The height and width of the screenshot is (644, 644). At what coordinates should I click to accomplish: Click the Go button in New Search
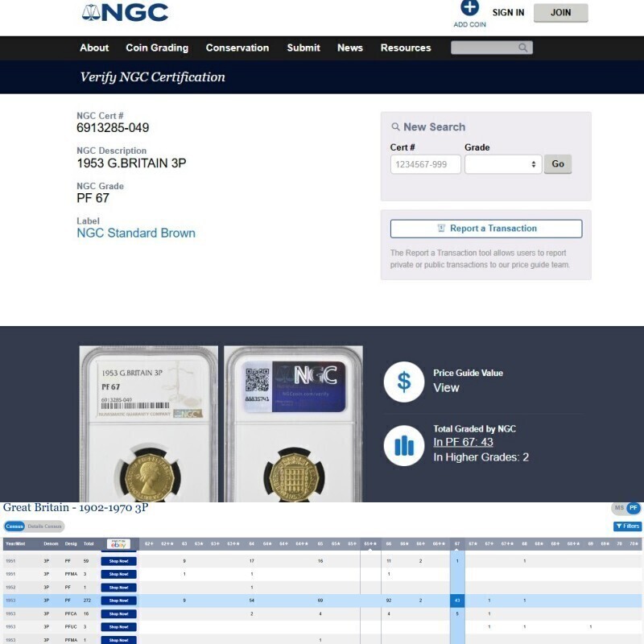click(558, 164)
